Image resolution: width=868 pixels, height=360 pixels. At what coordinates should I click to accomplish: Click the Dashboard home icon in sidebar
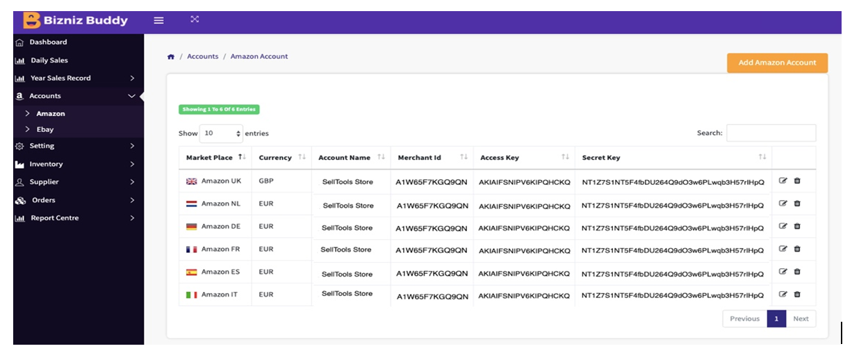click(19, 42)
